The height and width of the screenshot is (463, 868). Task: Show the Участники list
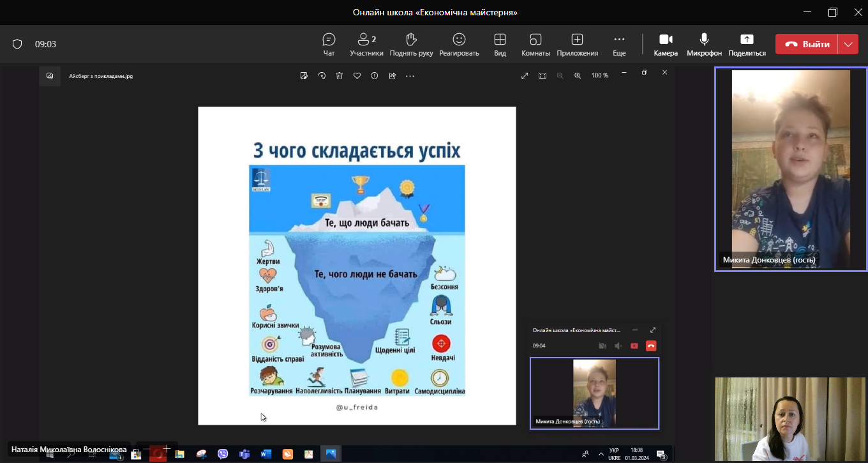click(x=366, y=45)
